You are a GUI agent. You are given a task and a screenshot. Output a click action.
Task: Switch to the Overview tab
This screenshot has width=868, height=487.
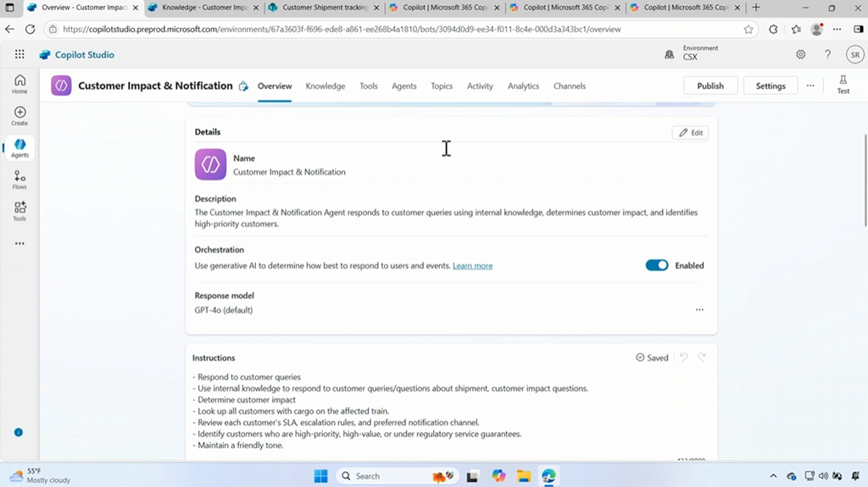(275, 86)
